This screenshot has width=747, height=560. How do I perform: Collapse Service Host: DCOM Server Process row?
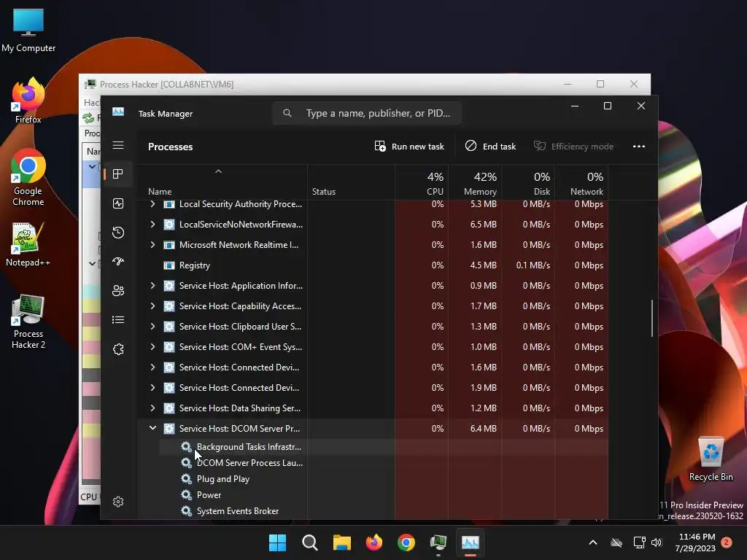point(152,428)
